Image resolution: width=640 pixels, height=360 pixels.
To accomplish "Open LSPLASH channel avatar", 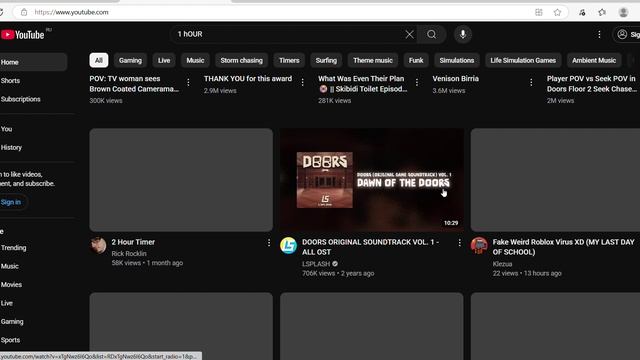I will pos(289,245).
